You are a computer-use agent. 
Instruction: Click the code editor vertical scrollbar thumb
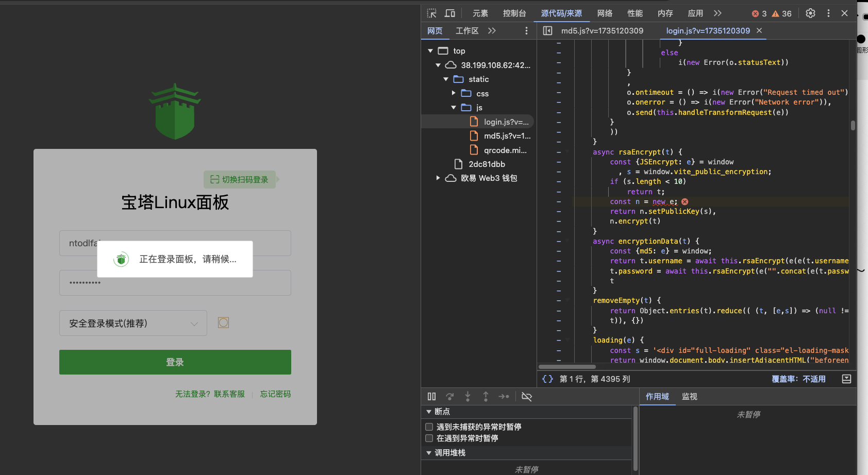(853, 125)
